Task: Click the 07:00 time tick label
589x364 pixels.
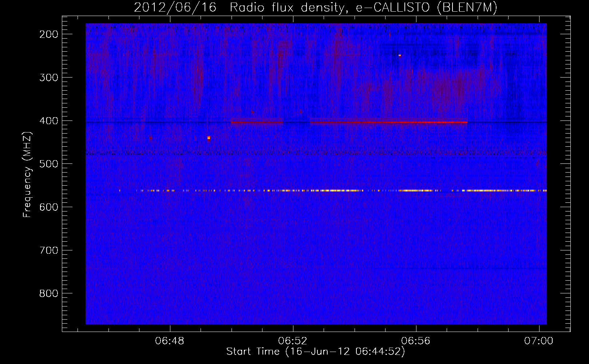Action: pos(539,341)
